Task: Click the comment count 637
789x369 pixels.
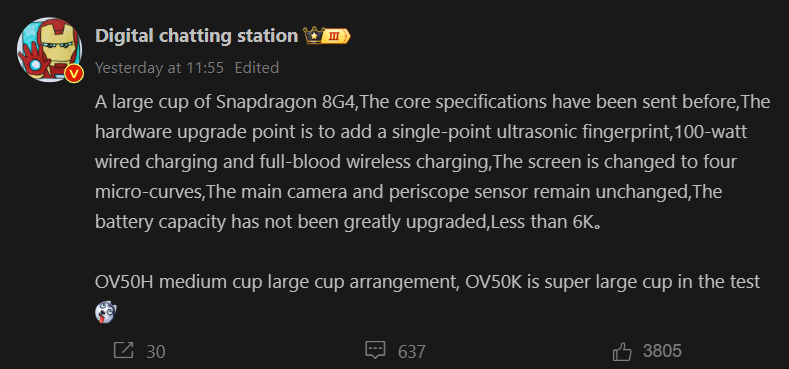Action: 412,351
